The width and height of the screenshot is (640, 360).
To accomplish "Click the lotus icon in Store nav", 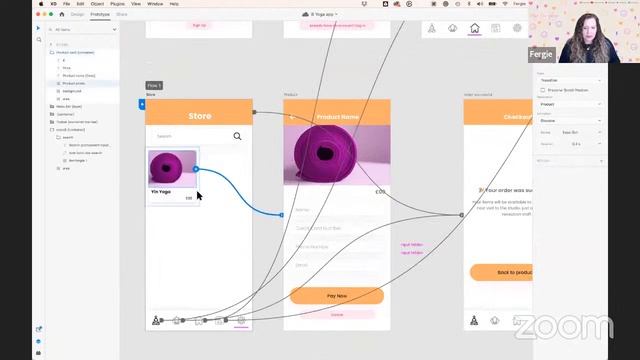I will pos(177,321).
